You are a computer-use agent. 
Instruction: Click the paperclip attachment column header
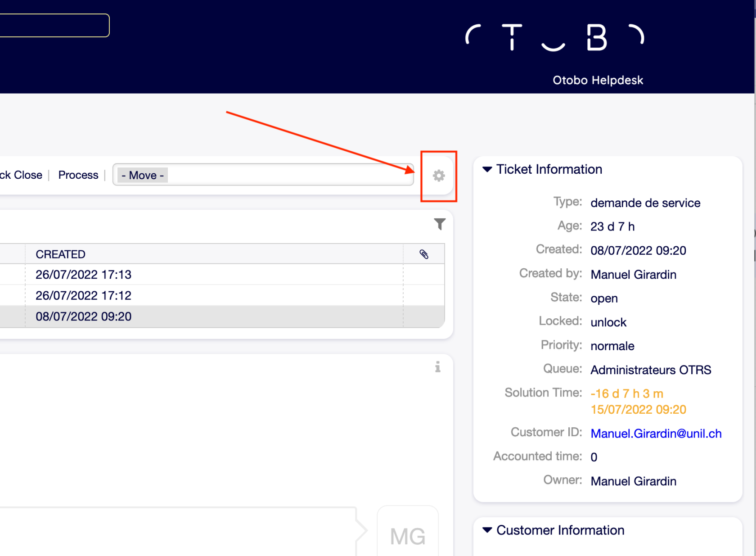(423, 254)
